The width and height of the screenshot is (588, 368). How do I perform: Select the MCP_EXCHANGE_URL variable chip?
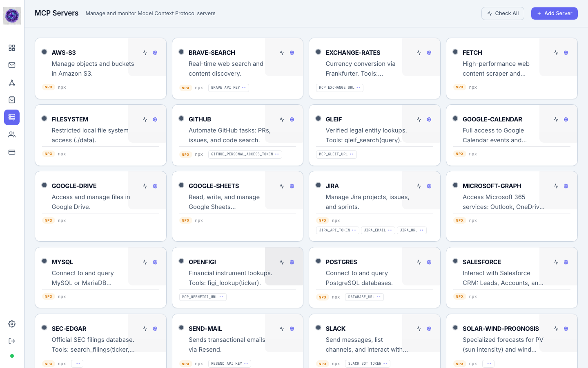[340, 88]
